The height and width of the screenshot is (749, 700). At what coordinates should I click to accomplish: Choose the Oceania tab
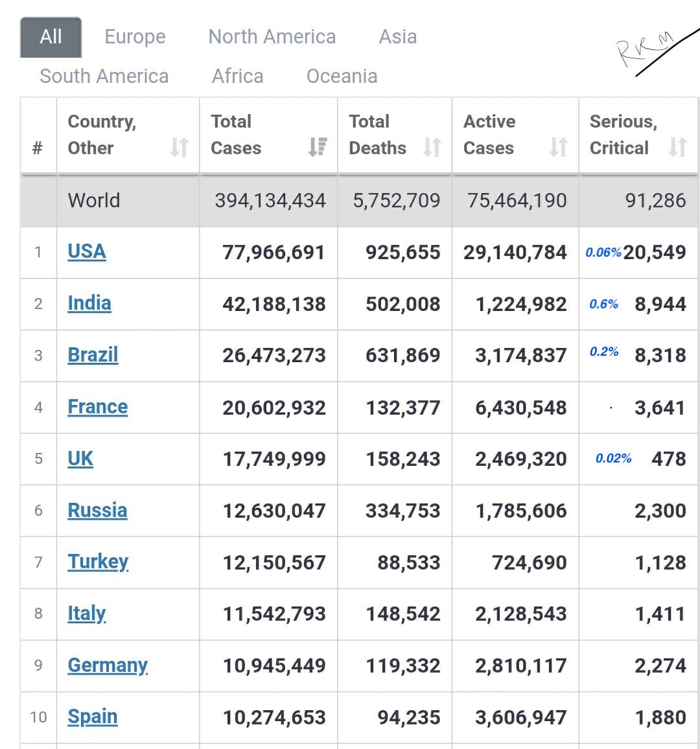[342, 76]
